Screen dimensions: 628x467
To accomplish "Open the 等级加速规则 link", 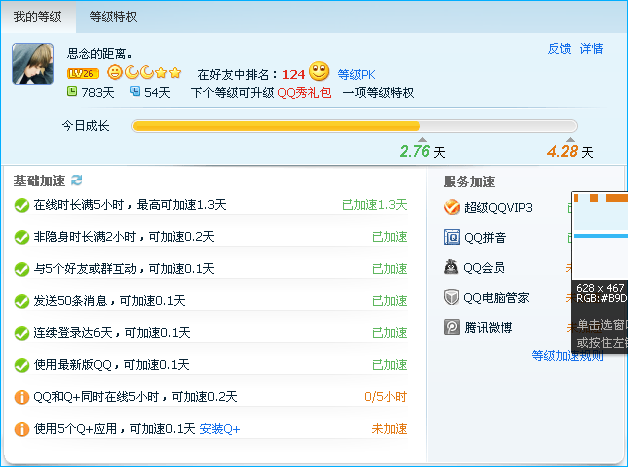I will tap(567, 355).
